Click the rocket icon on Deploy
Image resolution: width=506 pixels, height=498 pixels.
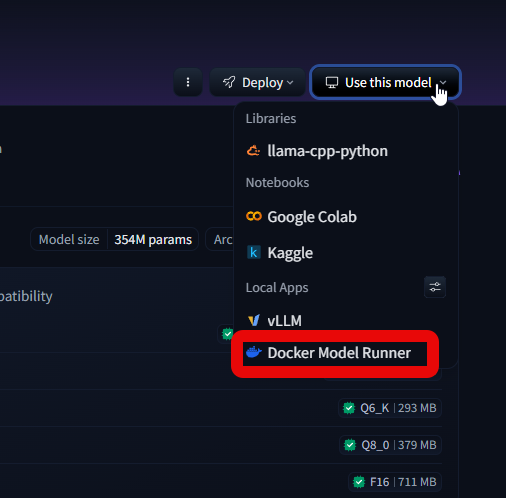click(x=229, y=82)
